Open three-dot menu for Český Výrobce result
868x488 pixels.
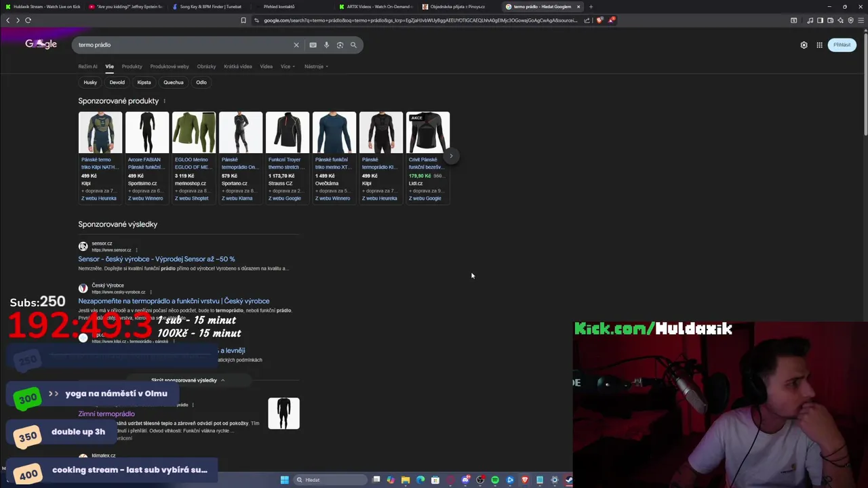click(151, 292)
